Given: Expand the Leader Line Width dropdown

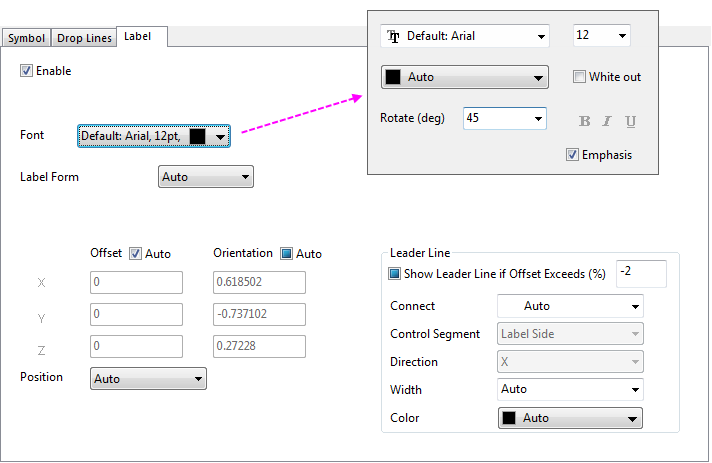Looking at the screenshot, I should (x=570, y=389).
